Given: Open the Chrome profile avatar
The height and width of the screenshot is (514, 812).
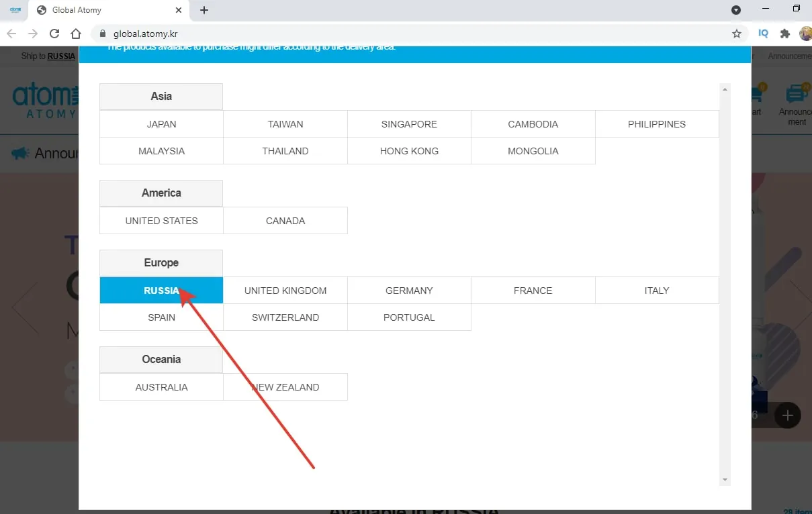Looking at the screenshot, I should pos(805,34).
